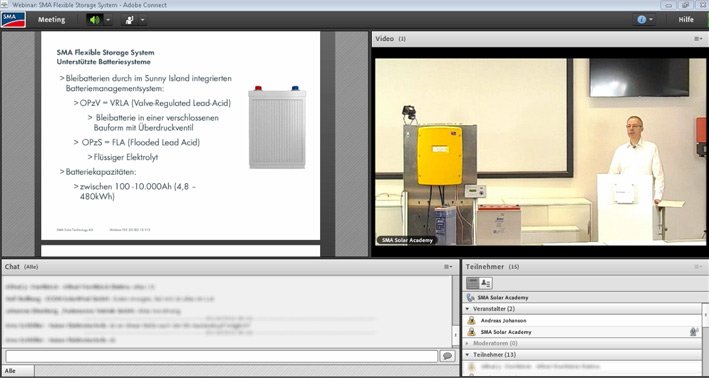Click the chat message input field
The image size is (709, 378).
[x=222, y=356]
